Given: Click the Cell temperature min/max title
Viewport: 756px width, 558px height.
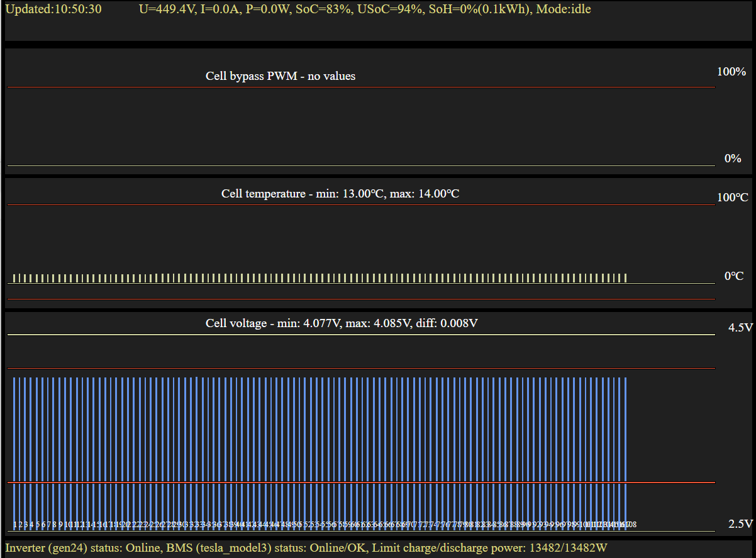Looking at the screenshot, I should [340, 194].
